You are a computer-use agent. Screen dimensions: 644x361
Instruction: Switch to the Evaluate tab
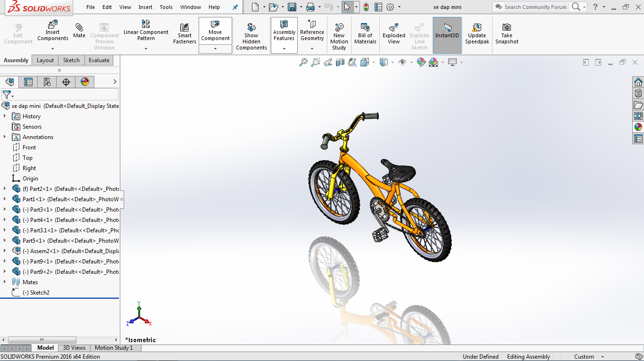[99, 60]
